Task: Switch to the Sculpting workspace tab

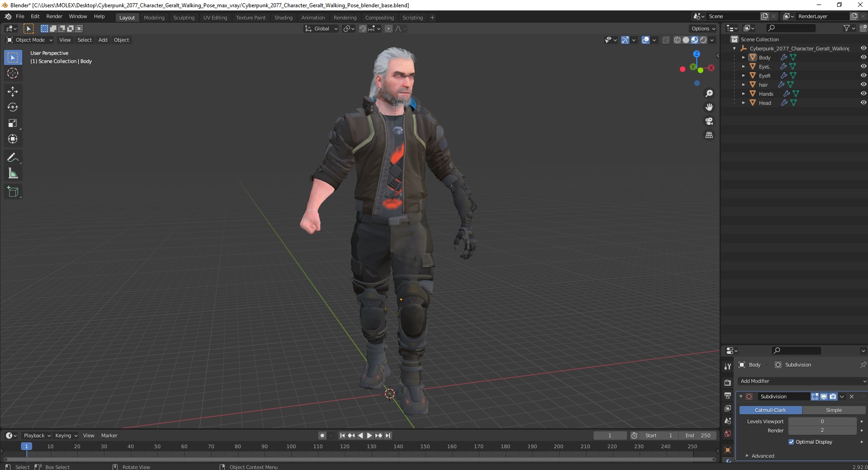Action: click(184, 18)
